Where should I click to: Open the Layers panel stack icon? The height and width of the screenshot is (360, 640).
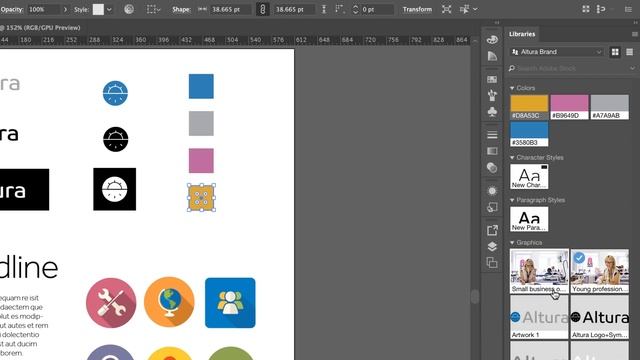coord(492,247)
